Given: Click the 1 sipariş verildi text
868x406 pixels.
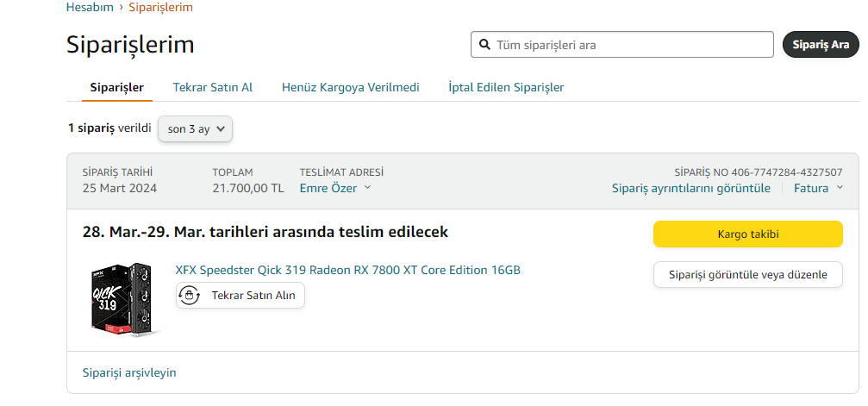Looking at the screenshot, I should point(109,128).
